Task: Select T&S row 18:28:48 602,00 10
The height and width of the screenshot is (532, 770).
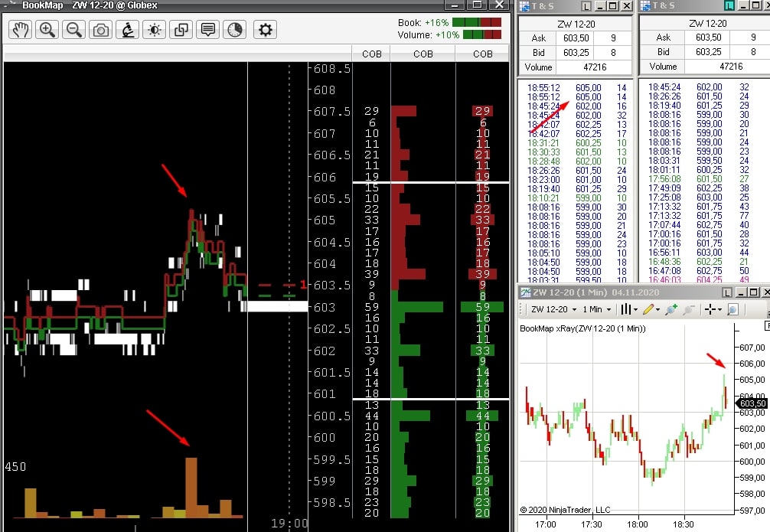Action: (577, 161)
